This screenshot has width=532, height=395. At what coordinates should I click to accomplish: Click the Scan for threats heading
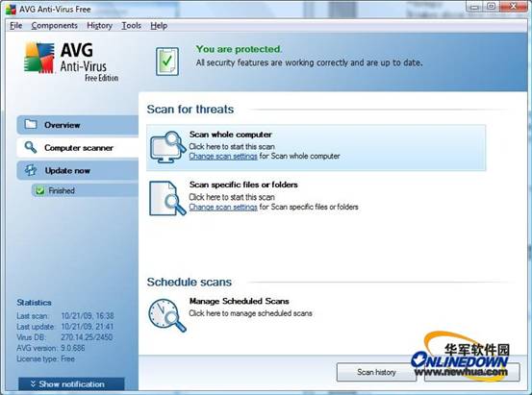click(x=190, y=110)
